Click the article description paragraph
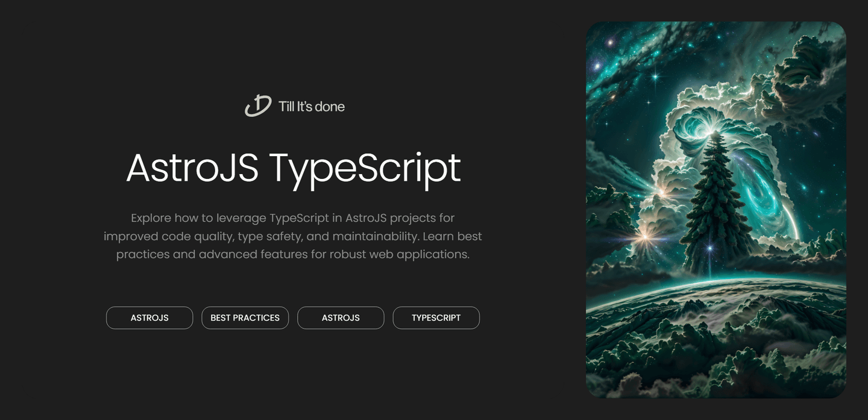Viewport: 868px width, 420px height. [293, 236]
